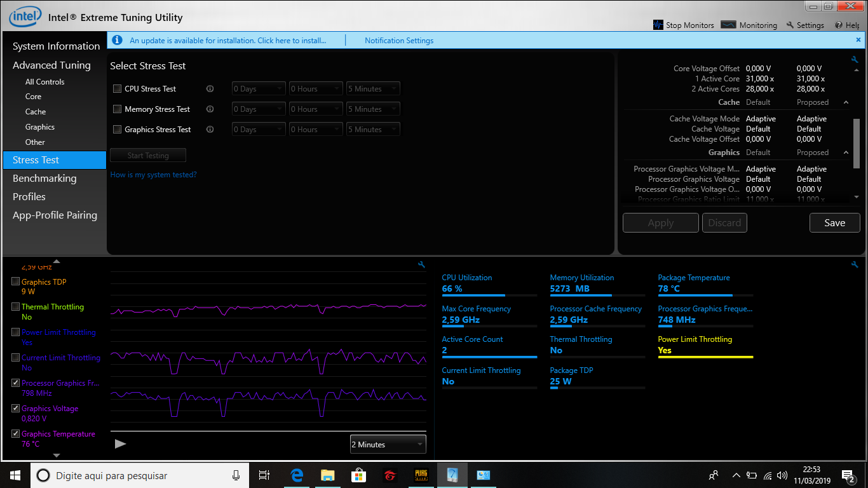Check the Current Limit Throttling checkbox in list
This screenshot has height=488, width=868.
pos(16,358)
